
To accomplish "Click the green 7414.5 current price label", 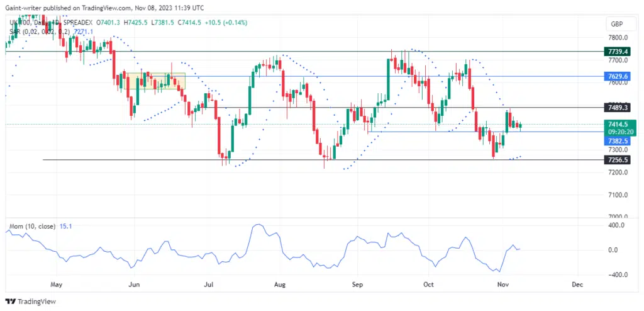I will click(615, 125).
